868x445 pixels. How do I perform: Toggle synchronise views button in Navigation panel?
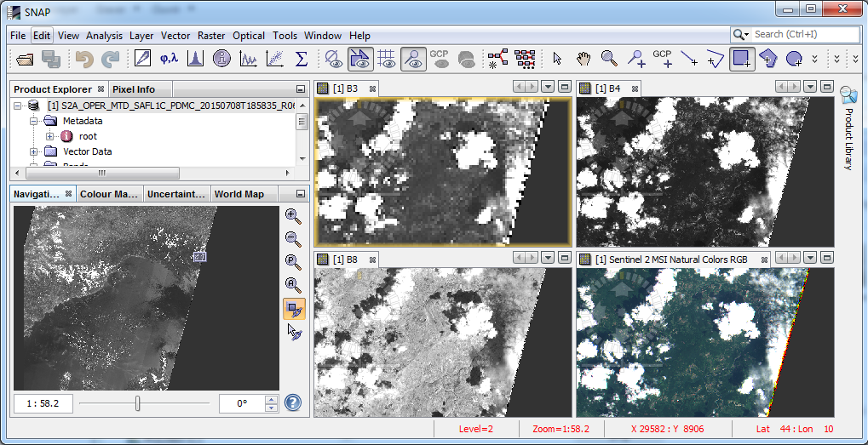[293, 309]
